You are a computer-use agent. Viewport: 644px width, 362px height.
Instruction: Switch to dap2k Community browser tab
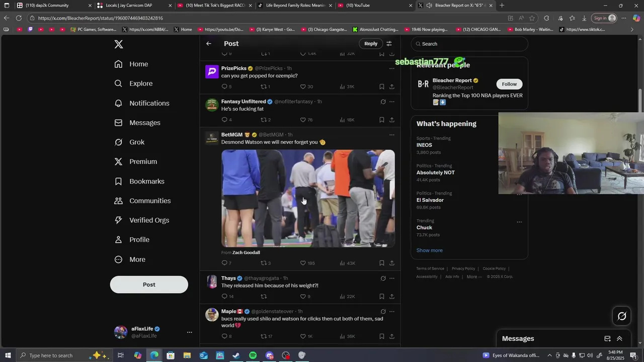[x=53, y=6]
